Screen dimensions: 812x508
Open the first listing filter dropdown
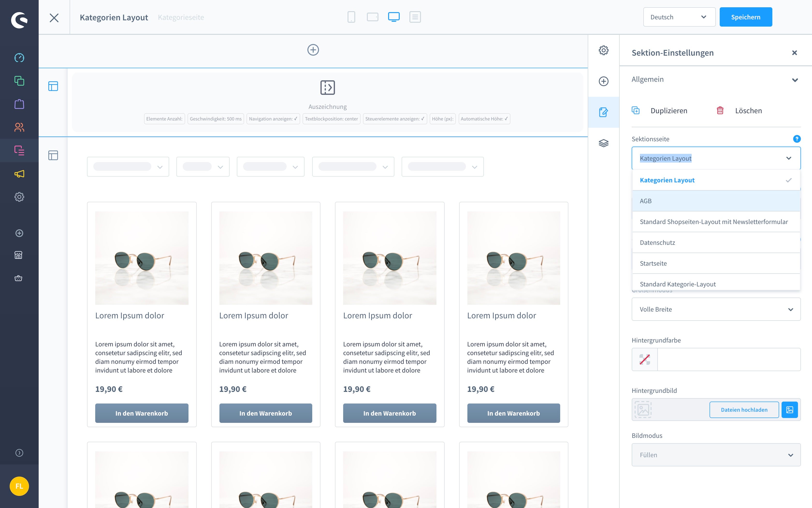[128, 167]
